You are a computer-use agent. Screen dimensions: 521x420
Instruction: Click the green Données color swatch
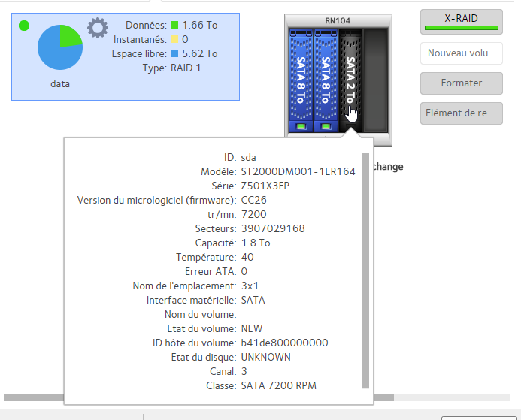pos(174,25)
